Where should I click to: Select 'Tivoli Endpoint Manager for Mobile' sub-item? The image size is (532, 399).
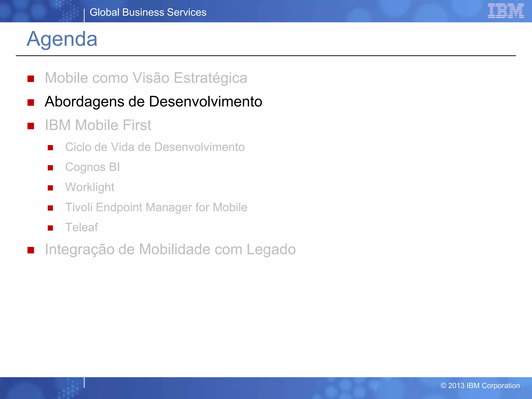pyautogui.click(x=156, y=207)
